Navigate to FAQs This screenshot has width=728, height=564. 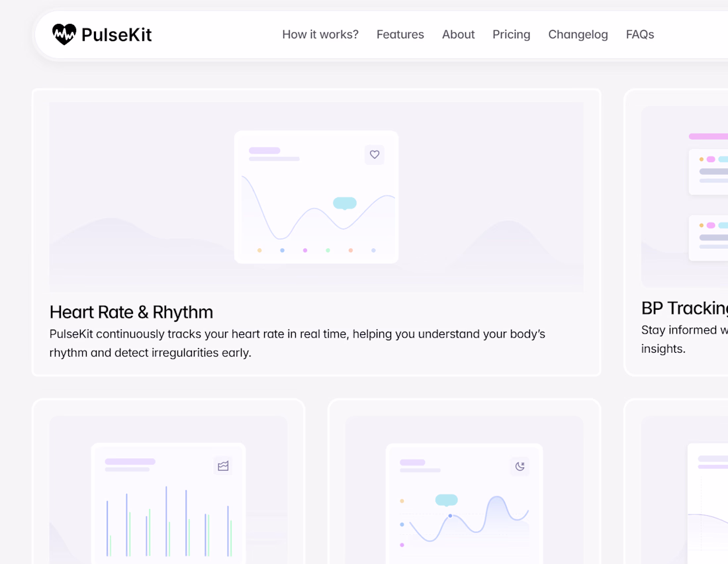tap(640, 34)
